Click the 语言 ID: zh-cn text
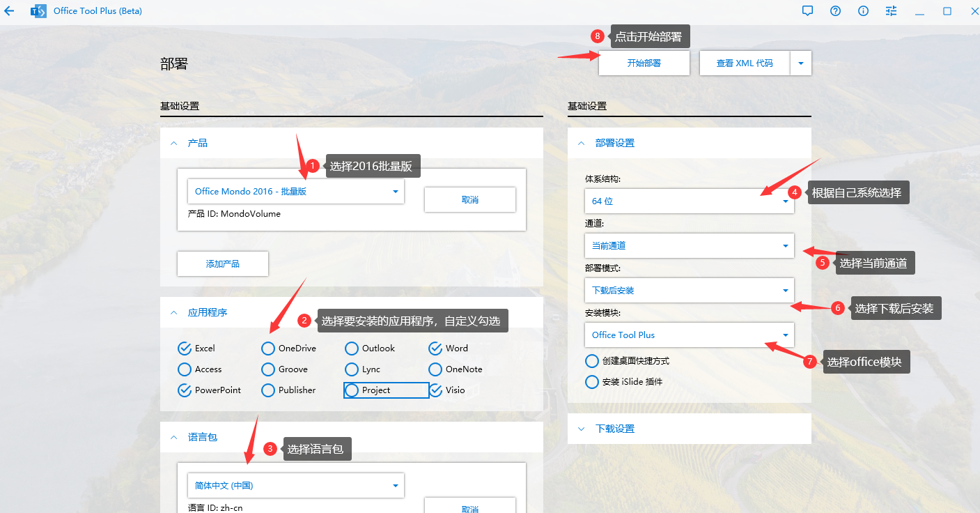 coord(215,507)
